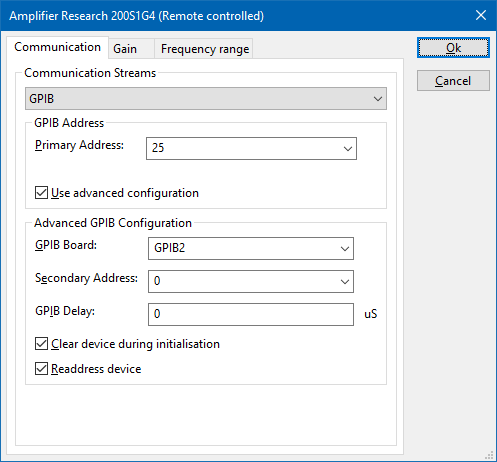Click the resize grip in dialog corner
This screenshot has width=497, height=462.
[489, 455]
